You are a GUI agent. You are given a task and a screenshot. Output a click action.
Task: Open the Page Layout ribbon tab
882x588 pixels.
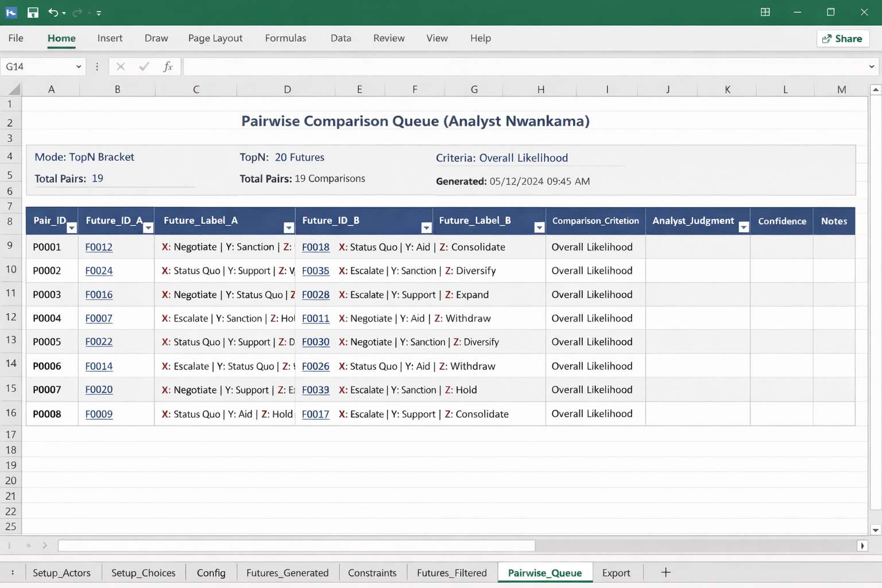point(215,38)
